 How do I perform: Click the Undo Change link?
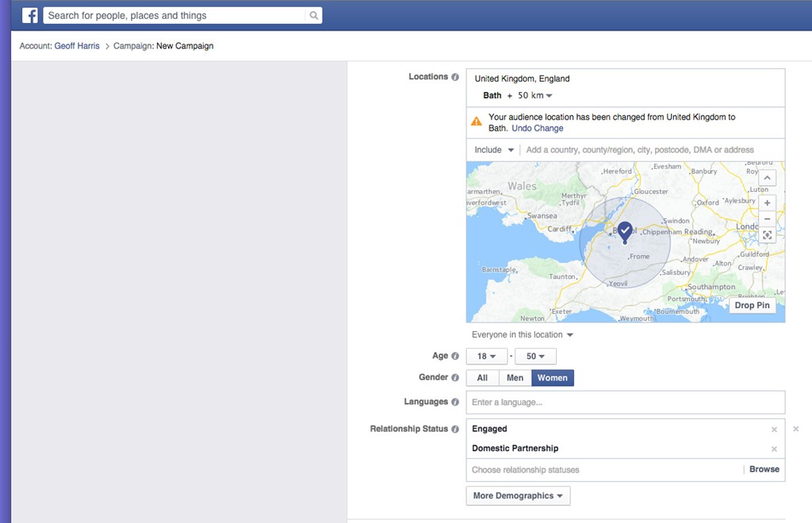tap(538, 128)
